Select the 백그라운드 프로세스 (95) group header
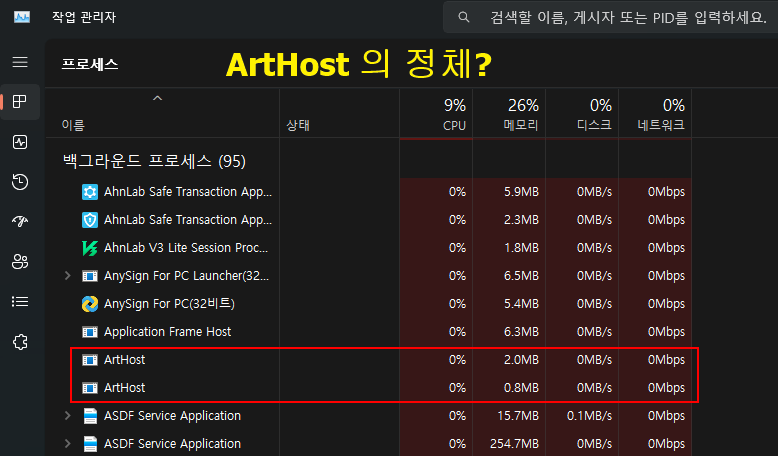The image size is (778, 456). (154, 161)
